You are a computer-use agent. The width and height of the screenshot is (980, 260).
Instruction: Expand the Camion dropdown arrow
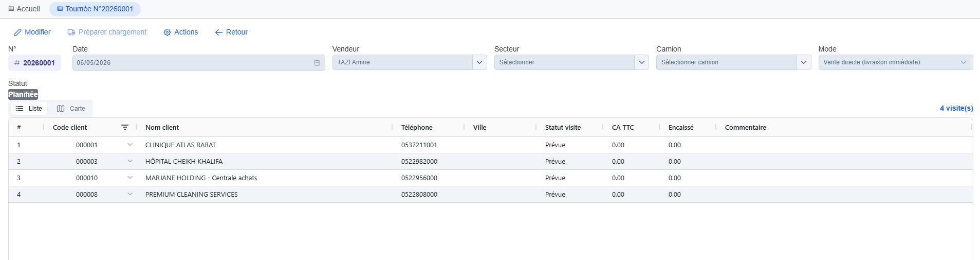[x=804, y=62]
